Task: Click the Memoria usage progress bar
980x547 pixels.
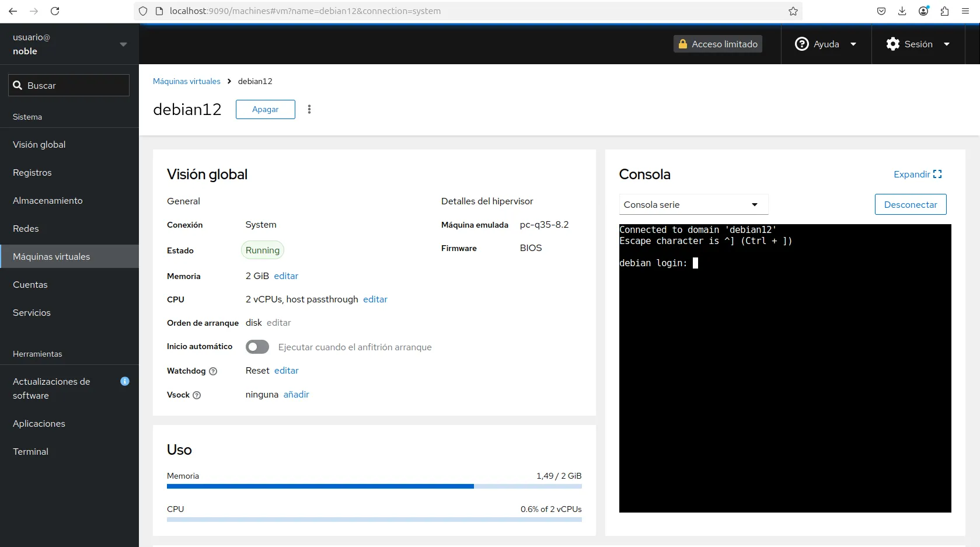Action: click(374, 486)
